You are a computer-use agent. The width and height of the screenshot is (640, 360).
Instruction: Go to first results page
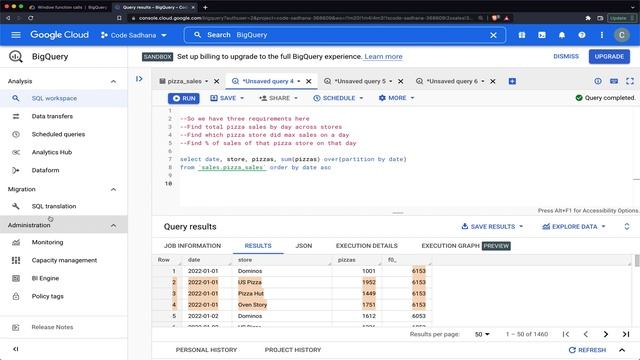(x=566, y=334)
